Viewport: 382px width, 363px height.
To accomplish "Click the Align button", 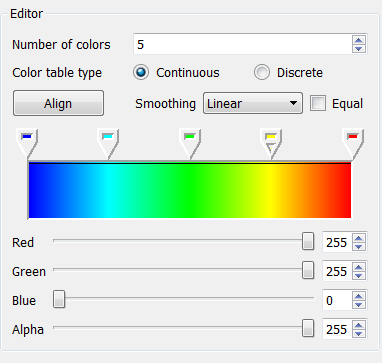I will [x=58, y=103].
